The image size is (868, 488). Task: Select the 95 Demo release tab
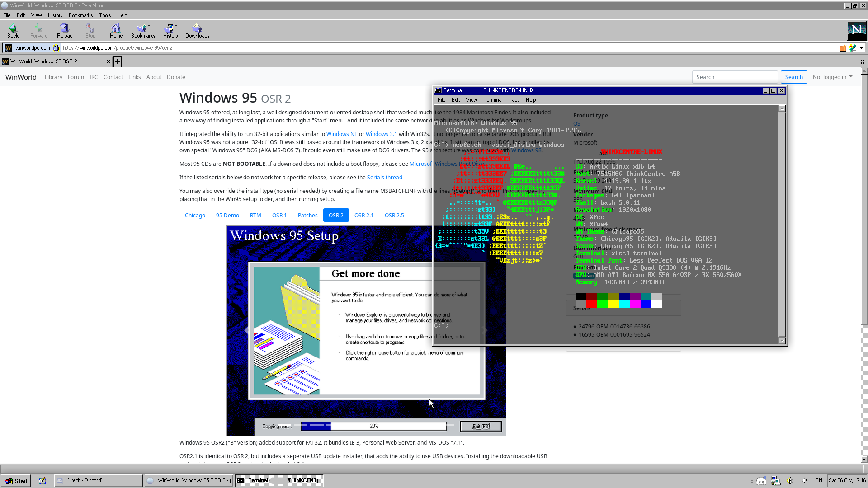coord(227,216)
